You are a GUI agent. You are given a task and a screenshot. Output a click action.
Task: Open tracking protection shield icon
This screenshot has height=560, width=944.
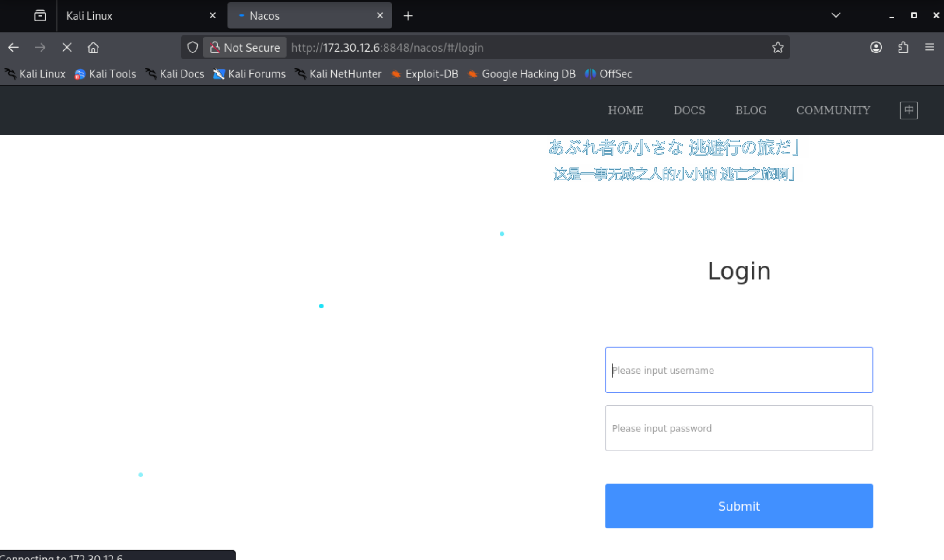(192, 47)
